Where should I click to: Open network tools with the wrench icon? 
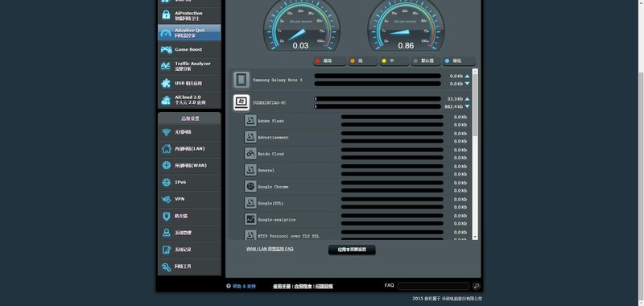coord(189,267)
